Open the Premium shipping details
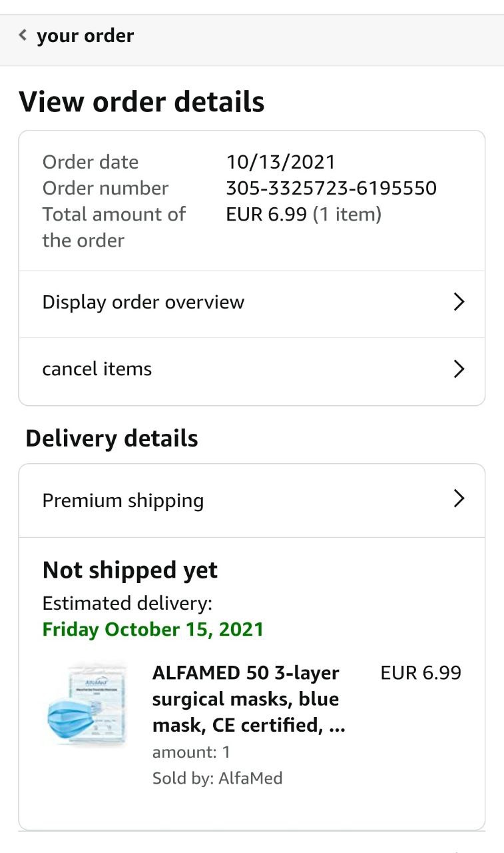 (123, 500)
